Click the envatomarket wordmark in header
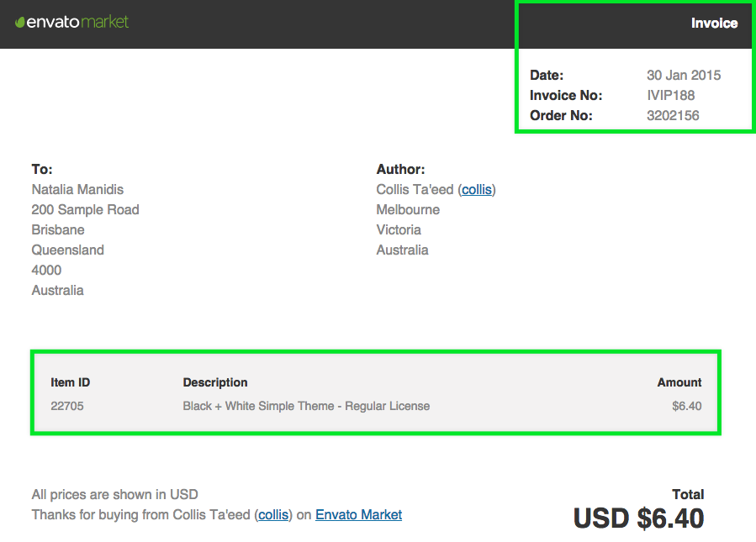 pos(77,22)
